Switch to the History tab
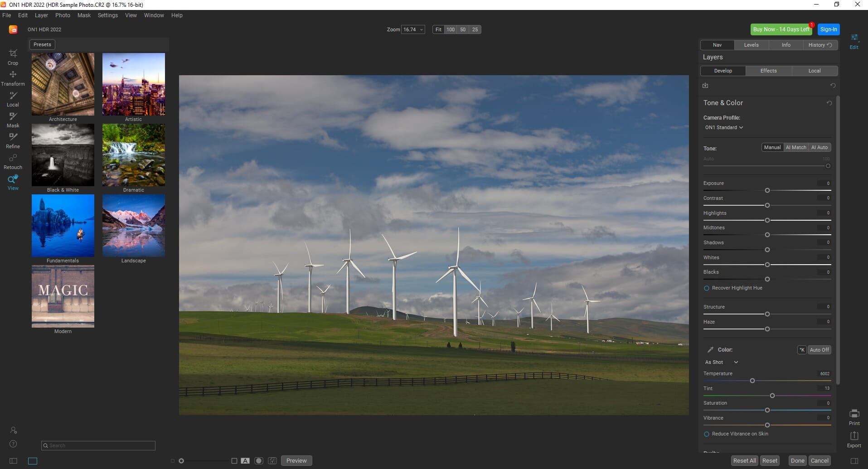868x469 pixels. (x=820, y=45)
